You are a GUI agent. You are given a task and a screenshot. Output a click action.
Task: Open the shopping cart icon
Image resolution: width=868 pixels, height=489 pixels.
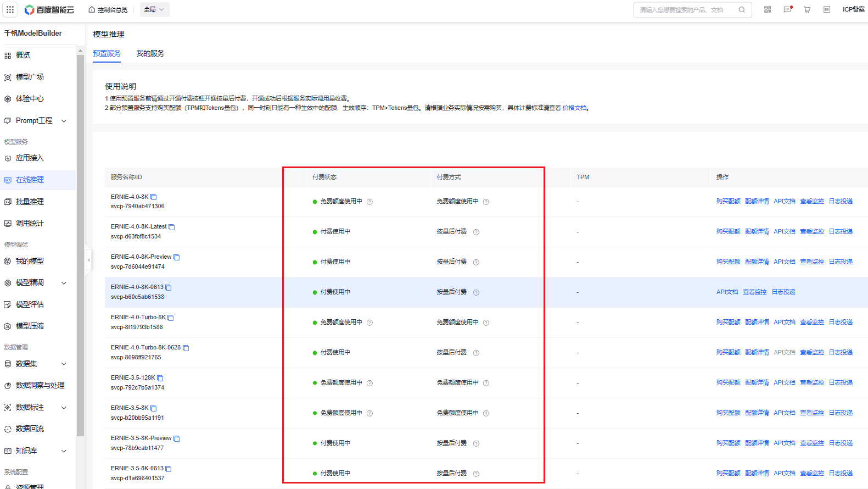coord(807,9)
